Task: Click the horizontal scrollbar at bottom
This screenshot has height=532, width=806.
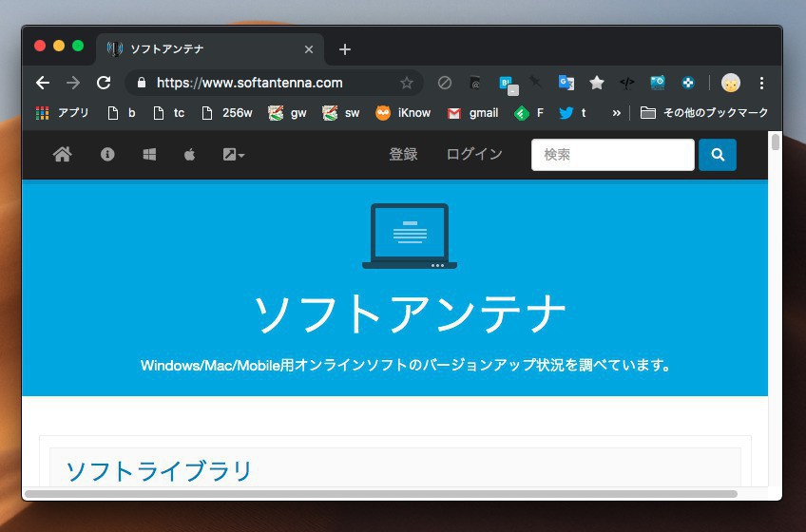Action: coord(380,494)
